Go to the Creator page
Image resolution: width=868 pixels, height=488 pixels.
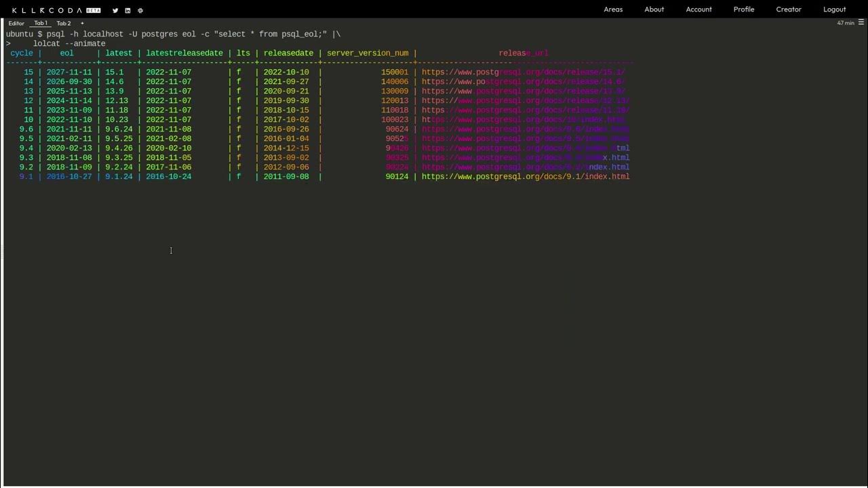(789, 9)
